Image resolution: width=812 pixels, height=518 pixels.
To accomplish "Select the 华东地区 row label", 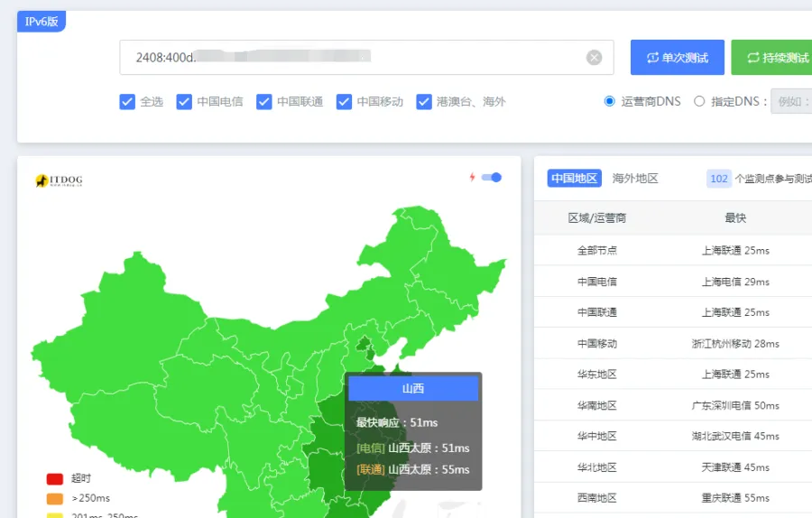I will pos(597,374).
